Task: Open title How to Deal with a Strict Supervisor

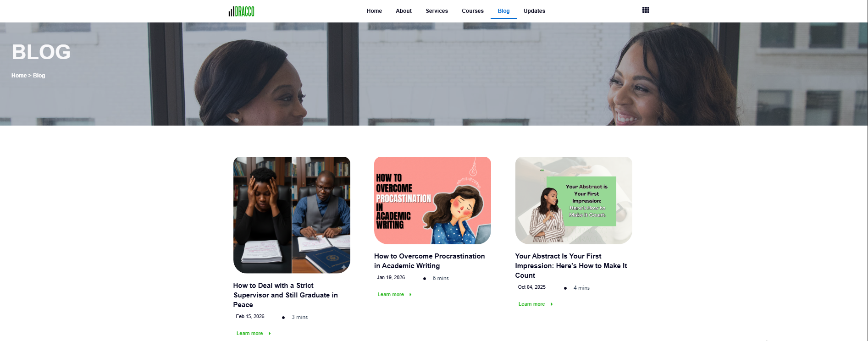Action: pos(286,295)
